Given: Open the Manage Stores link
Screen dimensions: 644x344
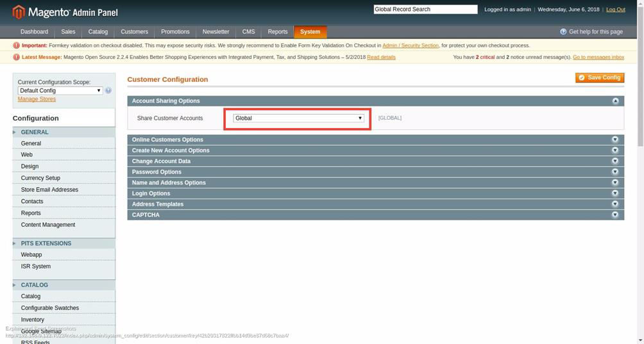Looking at the screenshot, I should 37,99.
